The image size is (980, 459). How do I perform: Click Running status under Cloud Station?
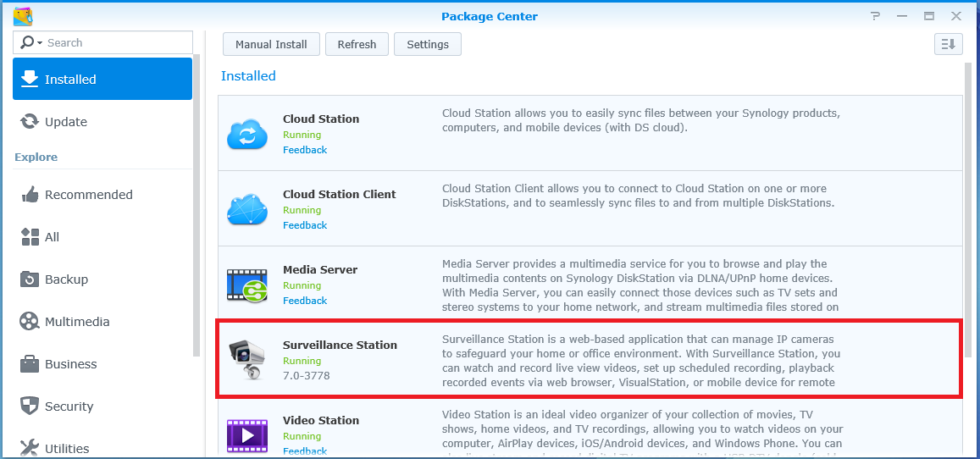(302, 135)
